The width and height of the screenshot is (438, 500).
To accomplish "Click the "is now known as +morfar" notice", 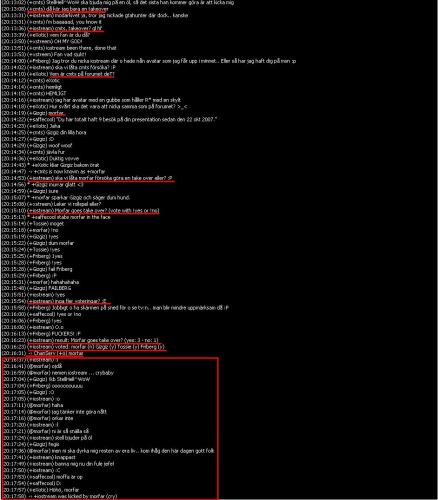I will pos(53,171).
